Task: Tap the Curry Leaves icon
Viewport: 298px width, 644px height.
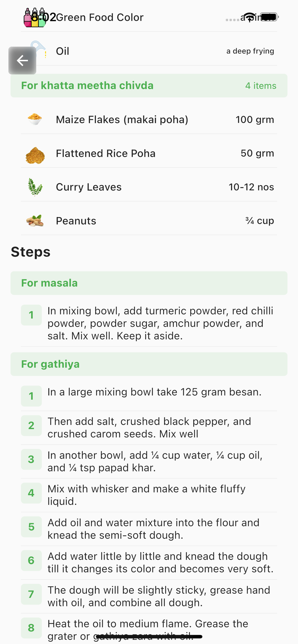Action: pos(35,187)
